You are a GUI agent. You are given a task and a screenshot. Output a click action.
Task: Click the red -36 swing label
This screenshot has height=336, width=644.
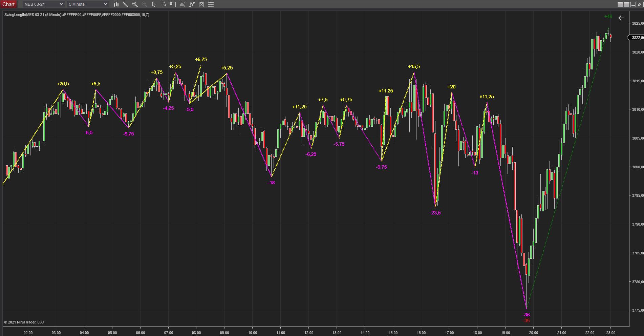[x=526, y=320]
